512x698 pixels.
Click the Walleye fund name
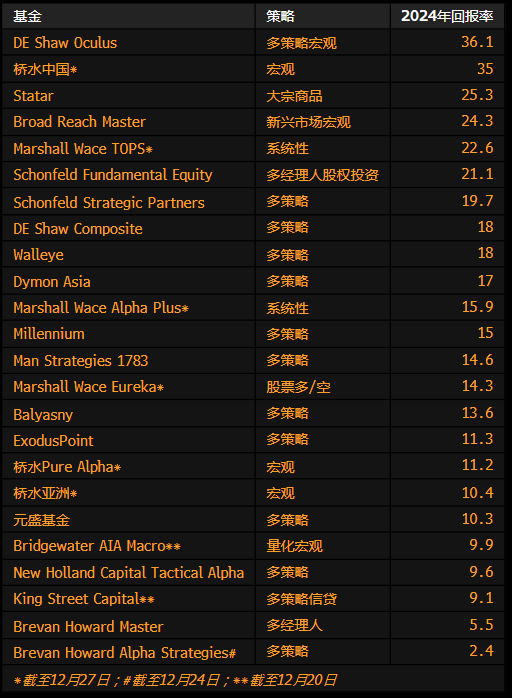pos(38,255)
